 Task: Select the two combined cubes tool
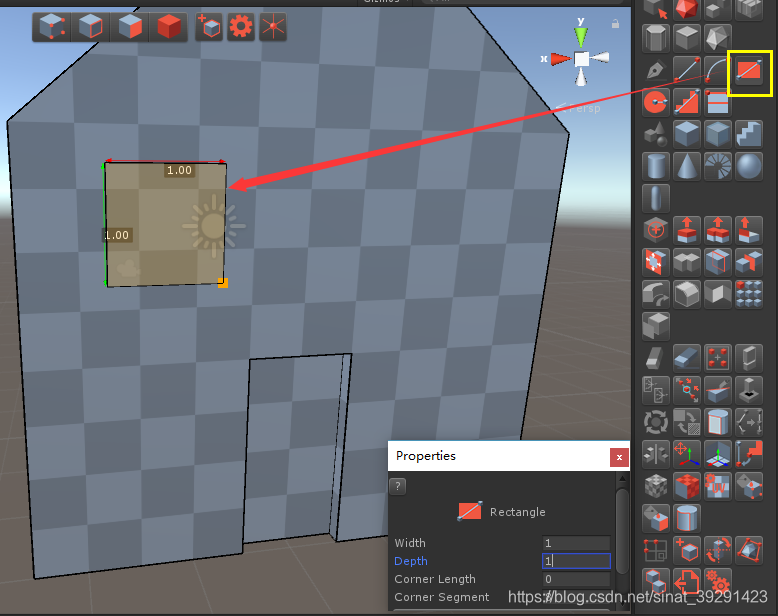656,581
